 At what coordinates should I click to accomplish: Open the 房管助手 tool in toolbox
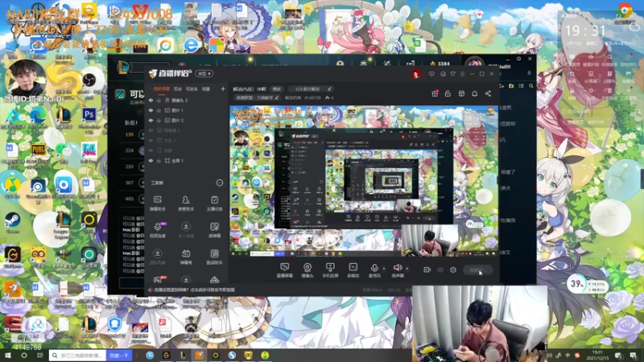click(186, 204)
